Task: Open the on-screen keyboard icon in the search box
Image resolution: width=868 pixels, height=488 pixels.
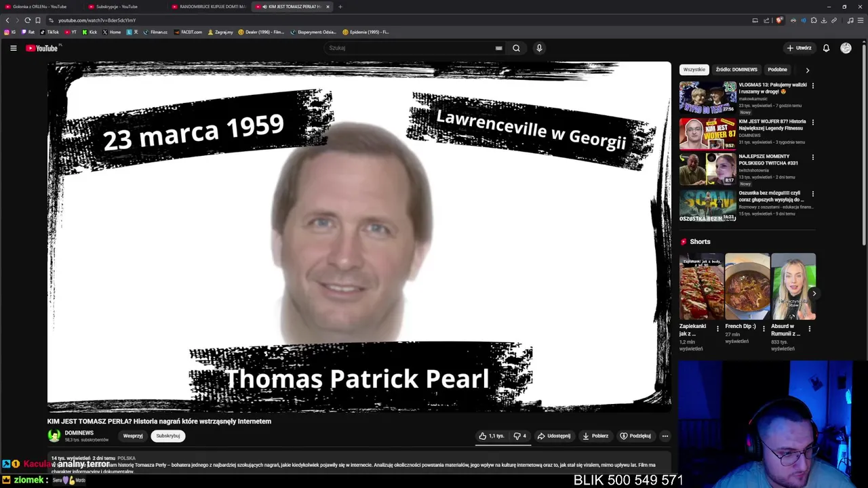Action: coord(498,48)
